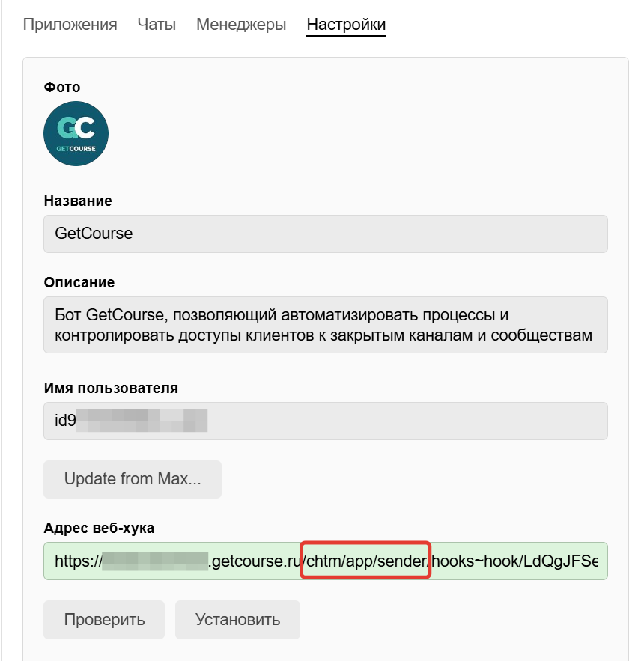Select the Настройки tab

click(346, 24)
